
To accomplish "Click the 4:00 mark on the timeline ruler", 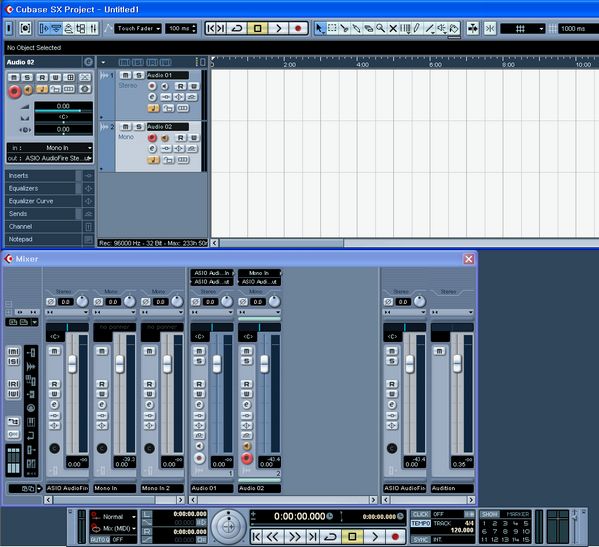I will tap(362, 64).
